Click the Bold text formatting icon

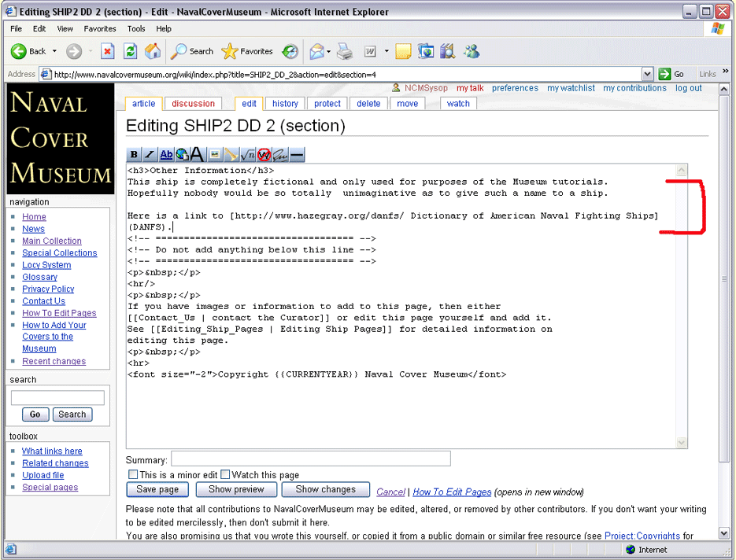point(134,155)
